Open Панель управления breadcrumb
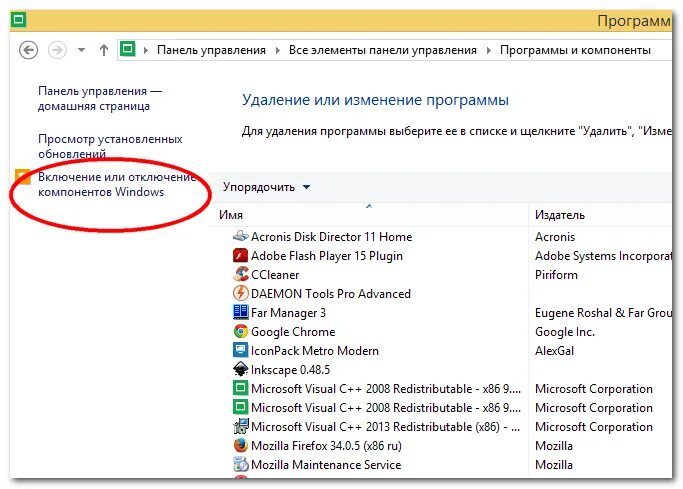Viewport: 683px width, 489px height. point(211,50)
